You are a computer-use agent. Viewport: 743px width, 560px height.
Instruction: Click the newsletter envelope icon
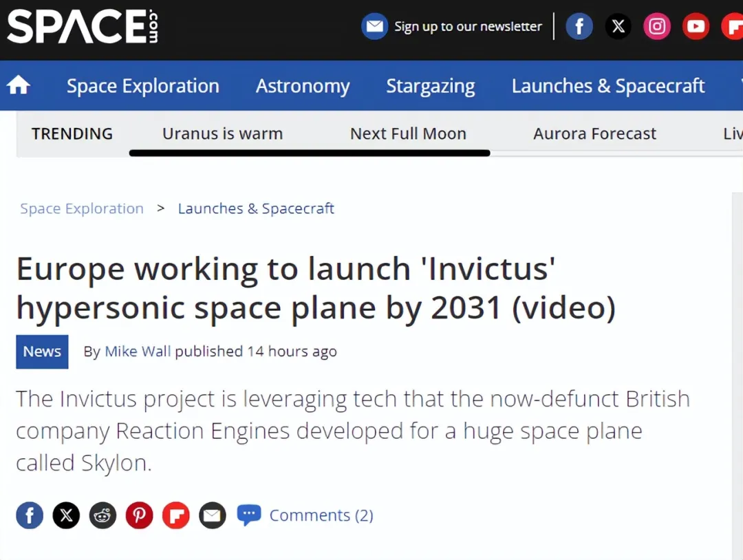point(374,26)
